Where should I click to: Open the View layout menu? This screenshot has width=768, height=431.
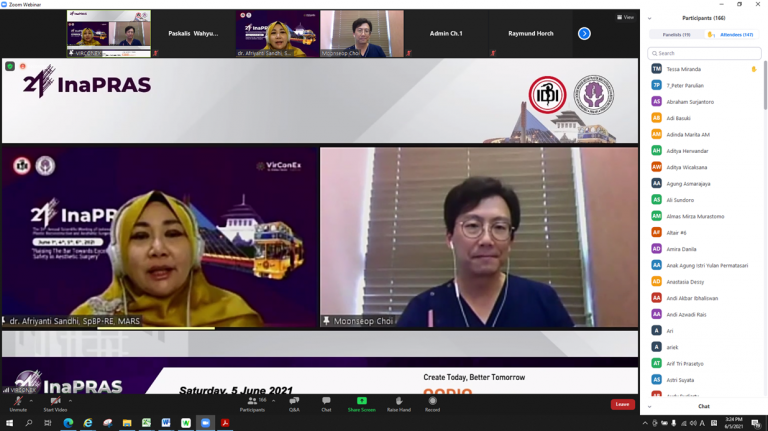pyautogui.click(x=625, y=17)
